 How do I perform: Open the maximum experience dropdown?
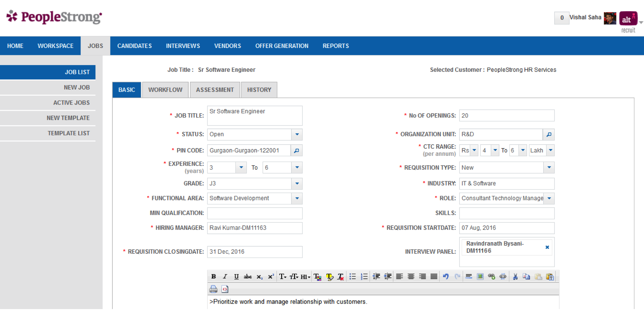pyautogui.click(x=297, y=167)
